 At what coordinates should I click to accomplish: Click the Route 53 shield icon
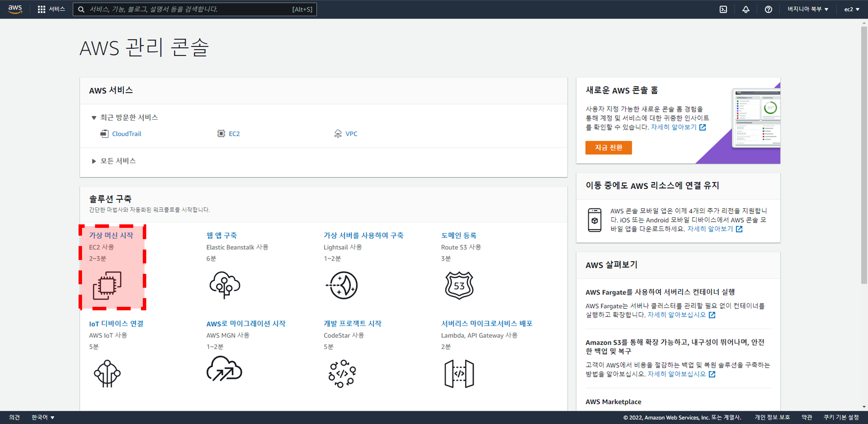point(459,285)
